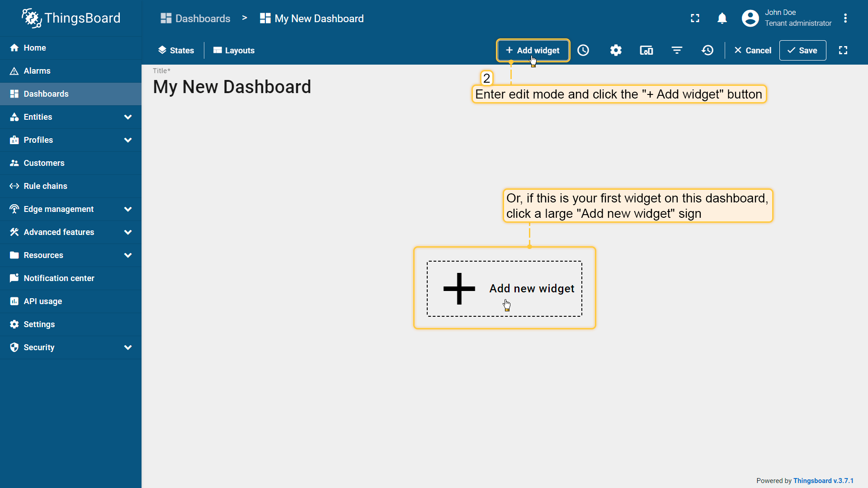Click Save to save dashboard
This screenshot has width=868, height=488.
click(802, 50)
